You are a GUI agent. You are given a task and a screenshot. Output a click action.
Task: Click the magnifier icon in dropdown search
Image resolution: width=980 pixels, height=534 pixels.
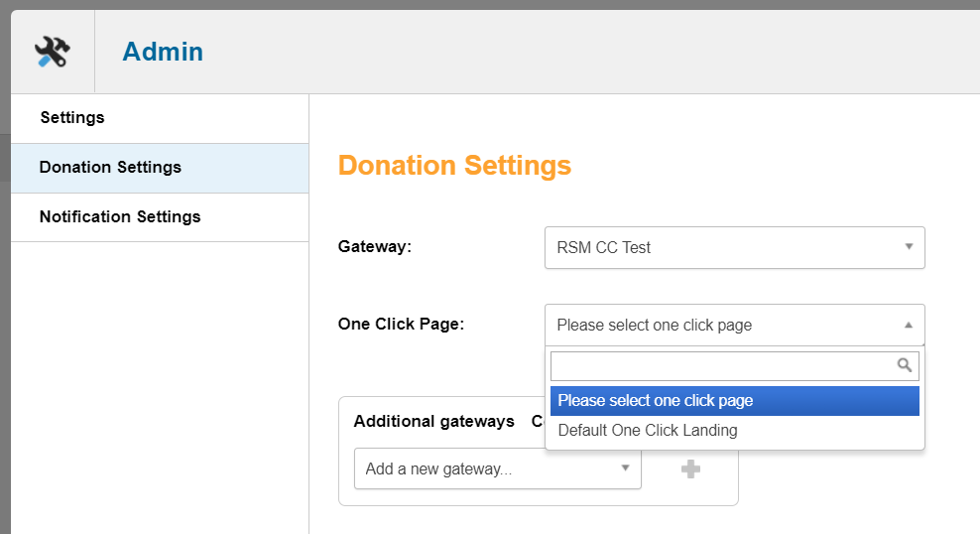point(905,365)
